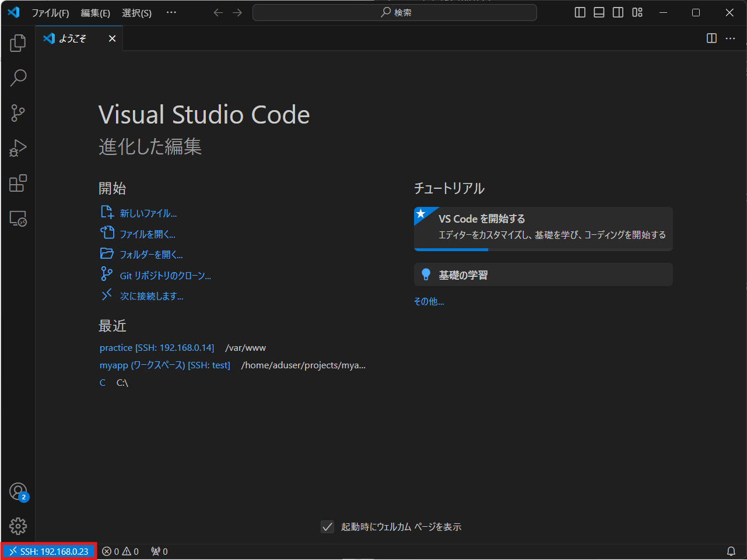This screenshot has width=747, height=560.
Task: Open notifications bell in status bar
Action: click(x=731, y=551)
